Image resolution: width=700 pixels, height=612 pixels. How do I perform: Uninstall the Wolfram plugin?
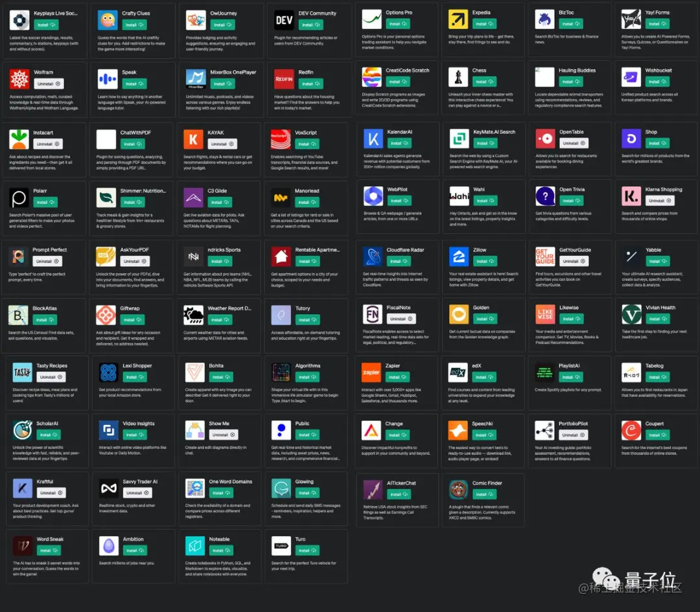click(x=49, y=84)
